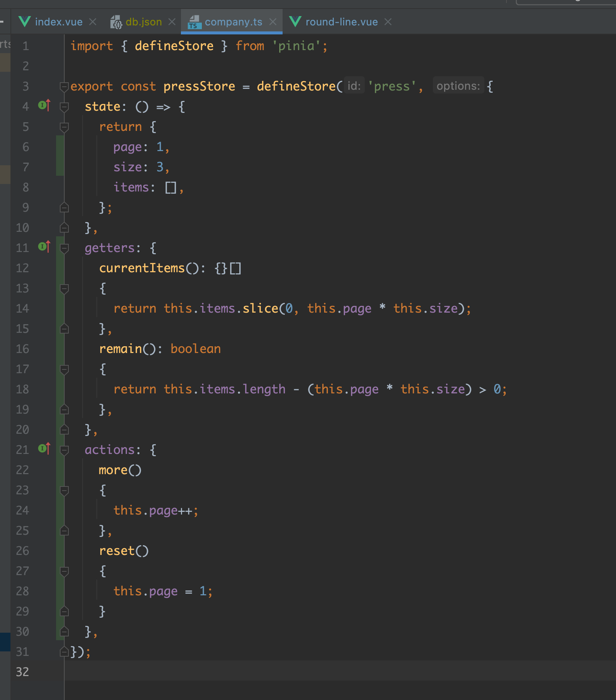Collapse the getters block fold marker

(64, 248)
